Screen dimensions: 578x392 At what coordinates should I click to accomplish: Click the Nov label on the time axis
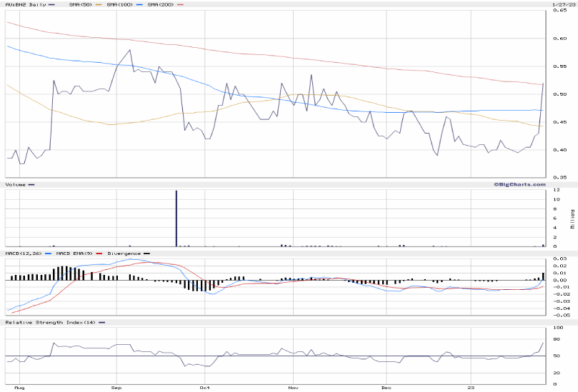coord(293,388)
